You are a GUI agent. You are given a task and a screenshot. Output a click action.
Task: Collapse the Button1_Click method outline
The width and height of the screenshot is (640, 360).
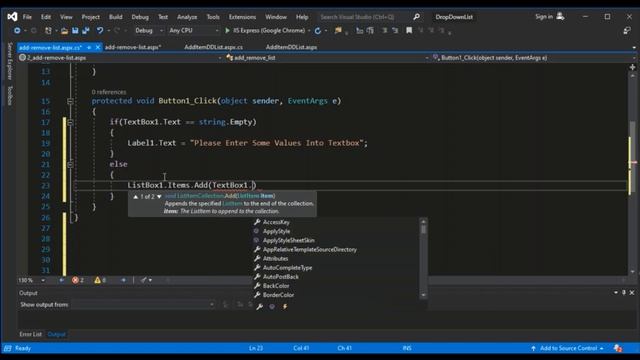coord(70,101)
